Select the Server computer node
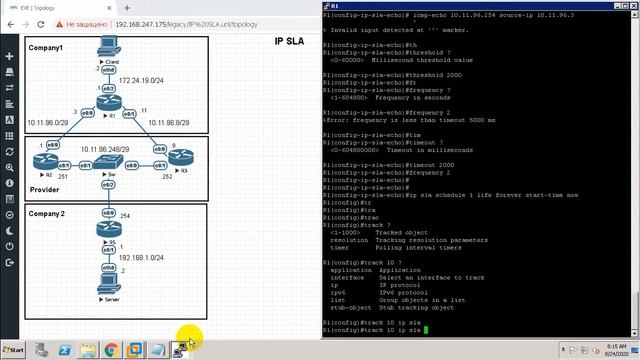Viewport: 640px width, 360px height. pyautogui.click(x=109, y=284)
